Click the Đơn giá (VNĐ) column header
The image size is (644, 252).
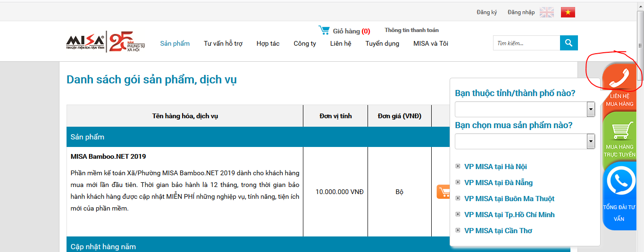pyautogui.click(x=400, y=116)
